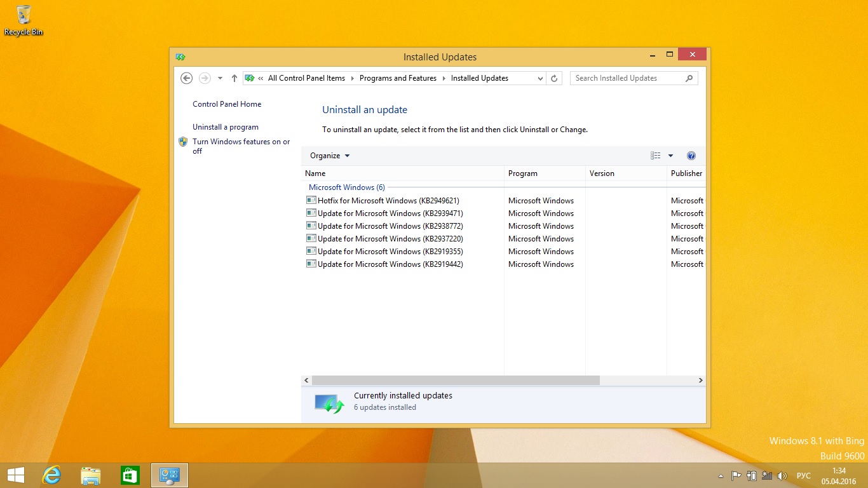This screenshot has height=488, width=868.
Task: Click the scroll left arrow
Action: 306,380
